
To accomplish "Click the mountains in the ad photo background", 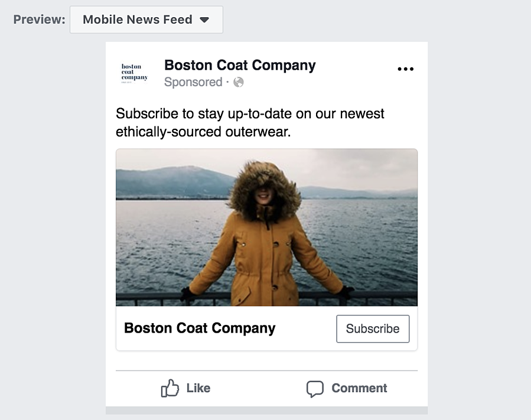I will (x=171, y=180).
